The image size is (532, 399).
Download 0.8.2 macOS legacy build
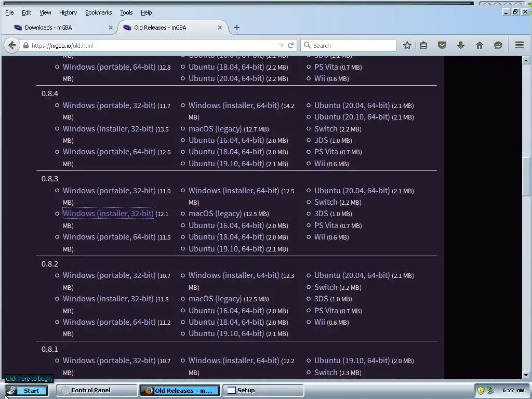coord(215,299)
